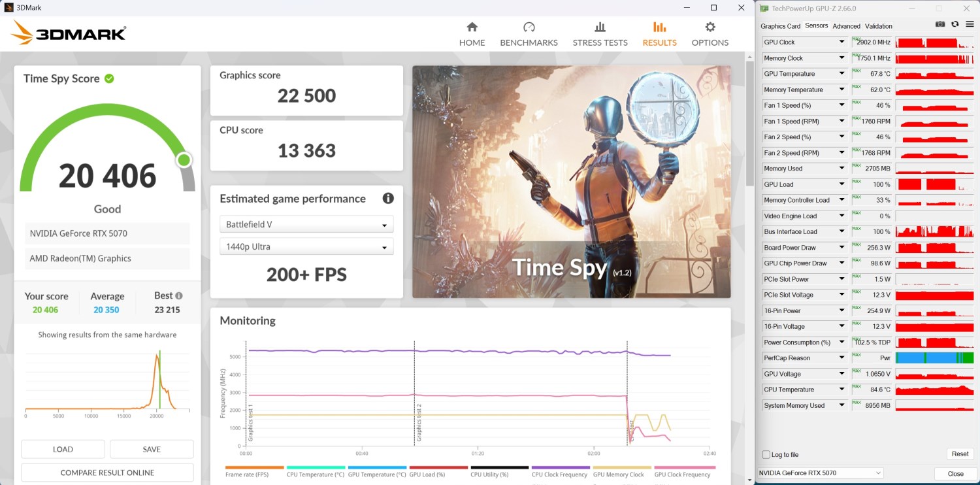The height and width of the screenshot is (485, 980).
Task: Click COMPARE RESULT ONLINE button
Action: coord(107,473)
